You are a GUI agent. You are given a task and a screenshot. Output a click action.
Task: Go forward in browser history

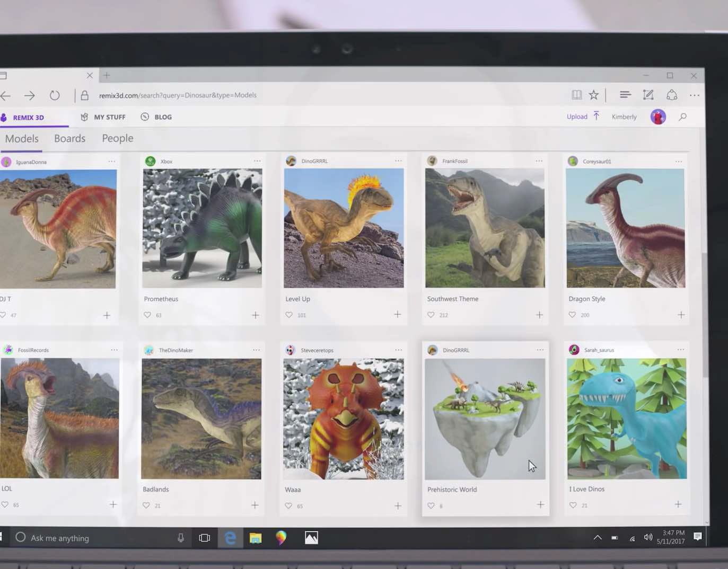30,96
